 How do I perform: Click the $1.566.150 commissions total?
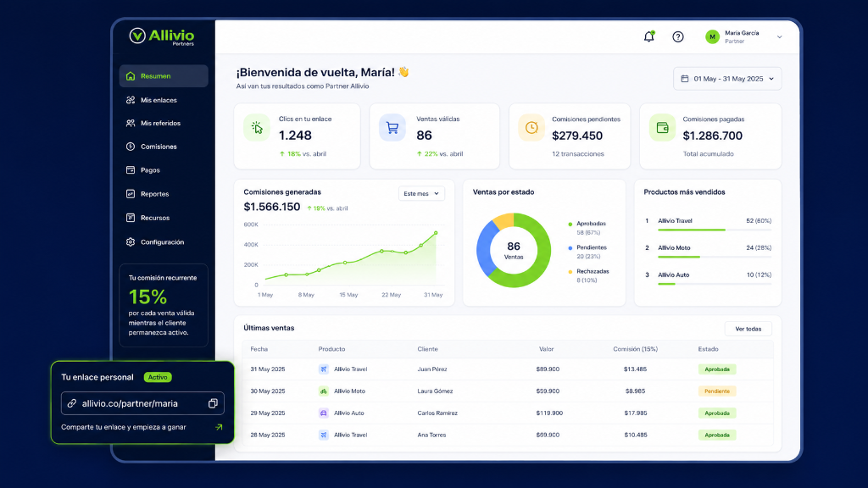tap(272, 207)
